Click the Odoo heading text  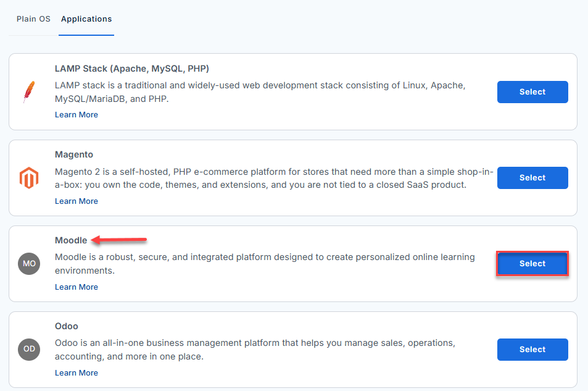67,326
